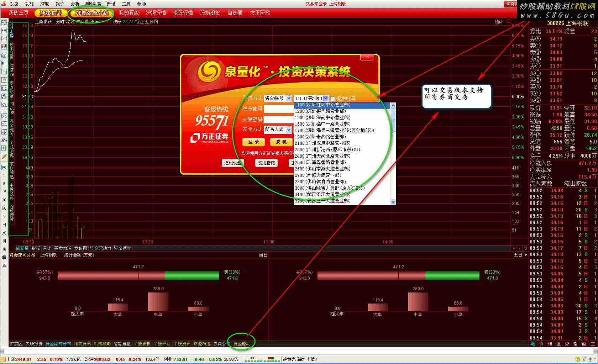This screenshot has width=598, height=364.
Task: Click the F5 sidebar icon
Action: 4,167
